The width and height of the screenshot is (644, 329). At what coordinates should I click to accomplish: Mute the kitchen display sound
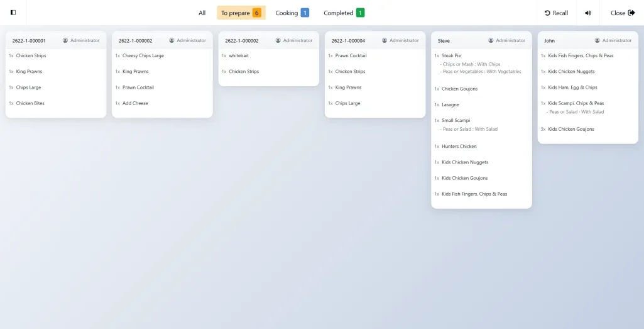click(588, 13)
